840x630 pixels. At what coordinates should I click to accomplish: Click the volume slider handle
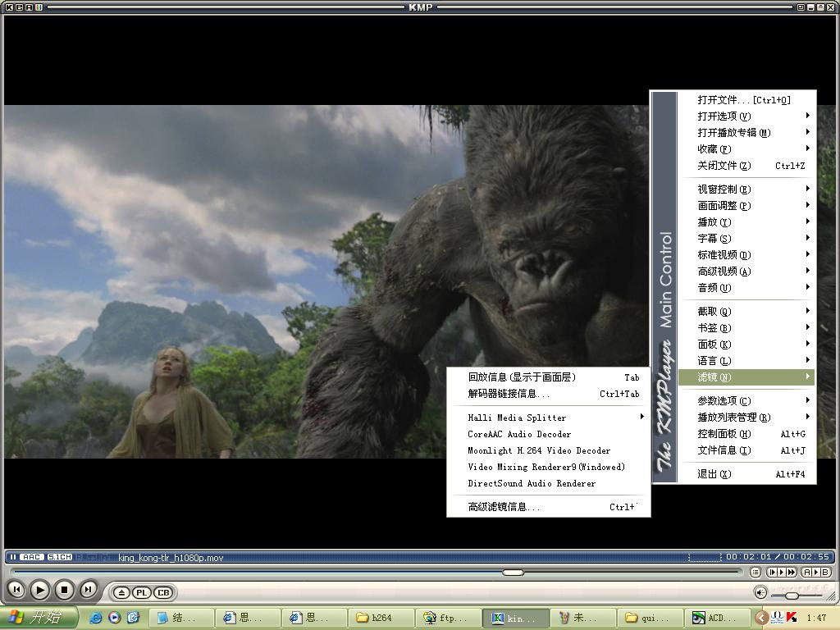pos(792,596)
